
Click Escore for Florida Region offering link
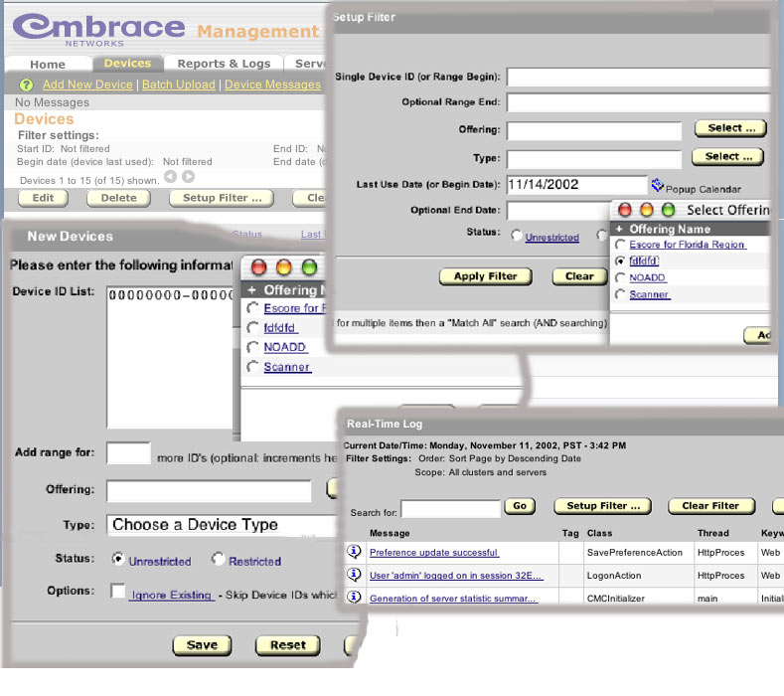click(x=687, y=245)
